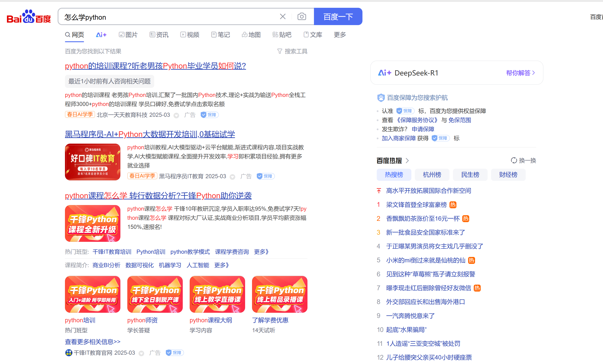Clear the search box with the X icon
The image size is (603, 364).
(283, 16)
